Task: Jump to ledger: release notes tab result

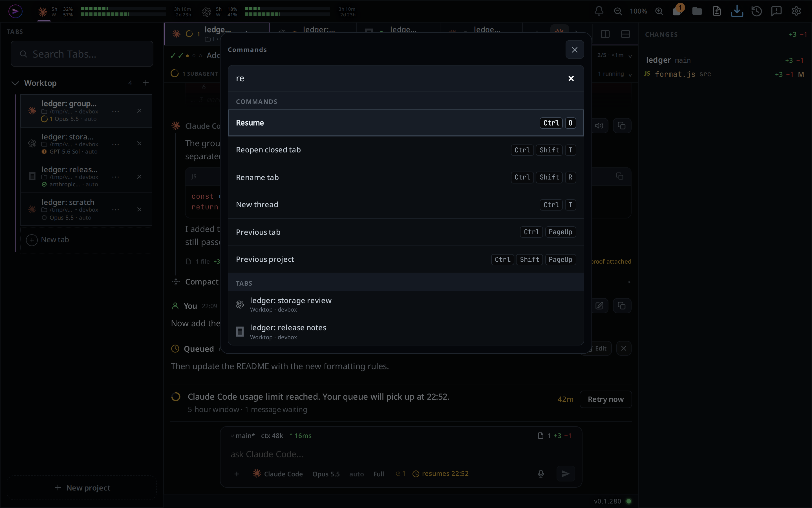Action: (406, 332)
